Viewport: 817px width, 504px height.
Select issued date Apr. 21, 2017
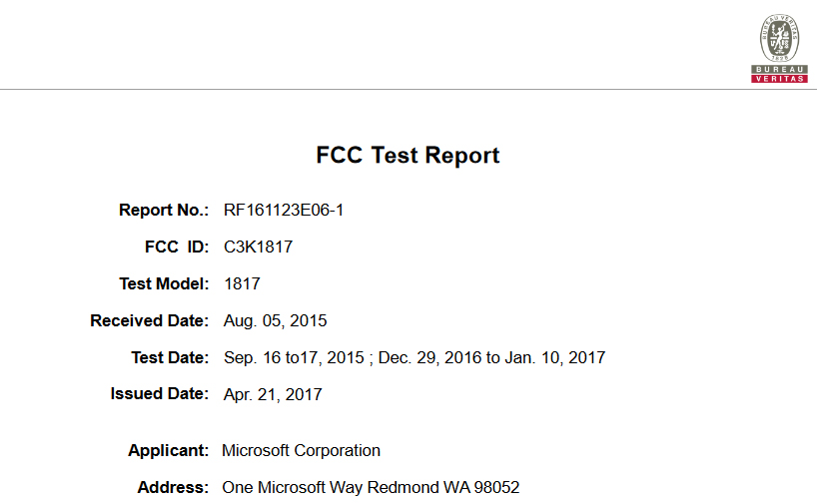pos(273,394)
